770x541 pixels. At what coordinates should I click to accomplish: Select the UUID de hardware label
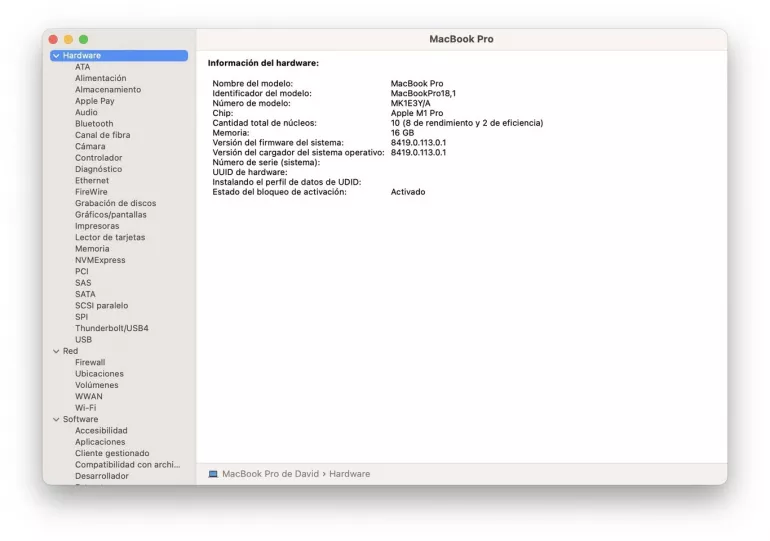click(x=250, y=172)
